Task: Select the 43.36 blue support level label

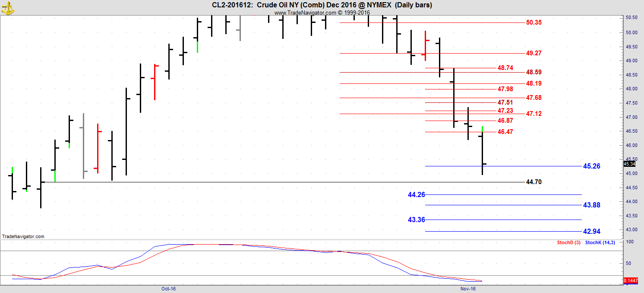Action: tap(416, 220)
